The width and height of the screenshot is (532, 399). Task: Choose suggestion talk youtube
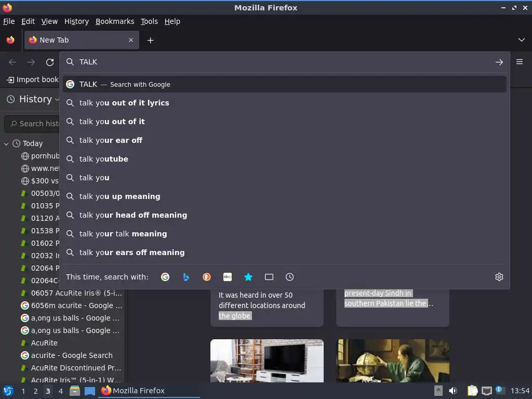click(284, 159)
